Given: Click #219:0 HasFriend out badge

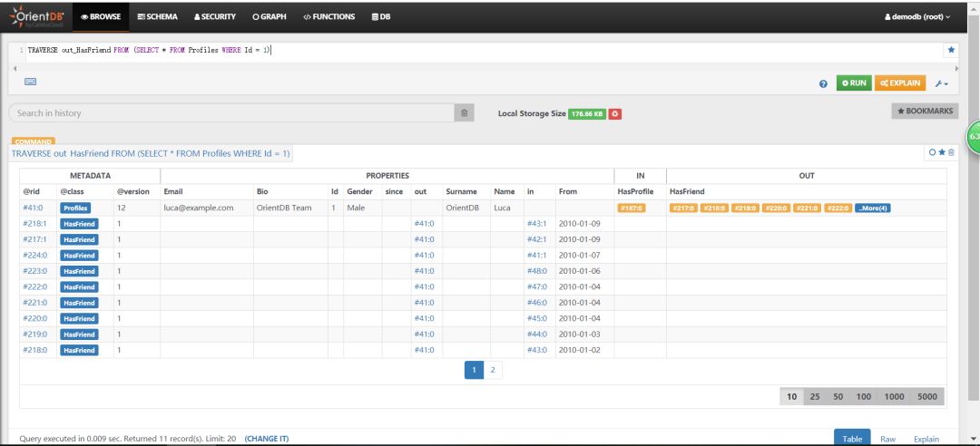Looking at the screenshot, I should [745, 208].
